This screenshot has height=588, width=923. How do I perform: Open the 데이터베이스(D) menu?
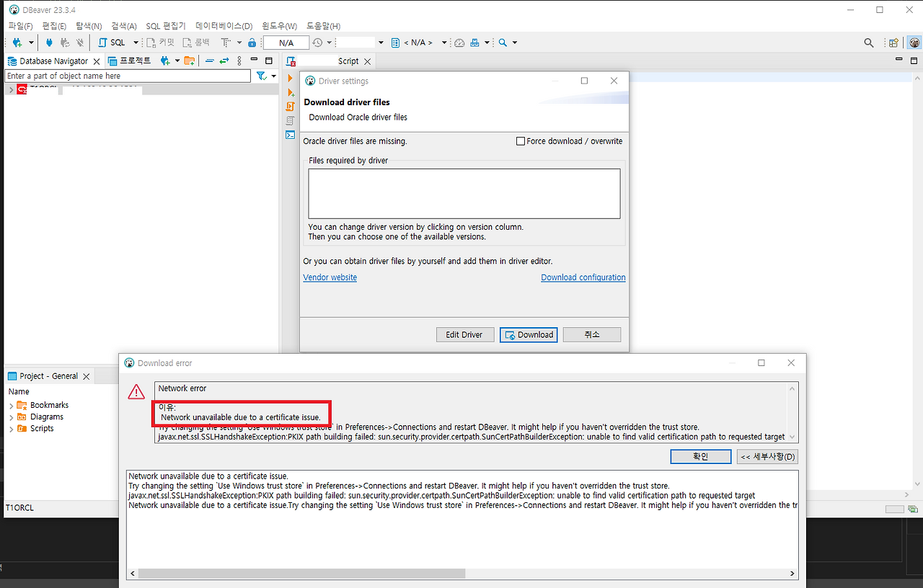(x=224, y=26)
